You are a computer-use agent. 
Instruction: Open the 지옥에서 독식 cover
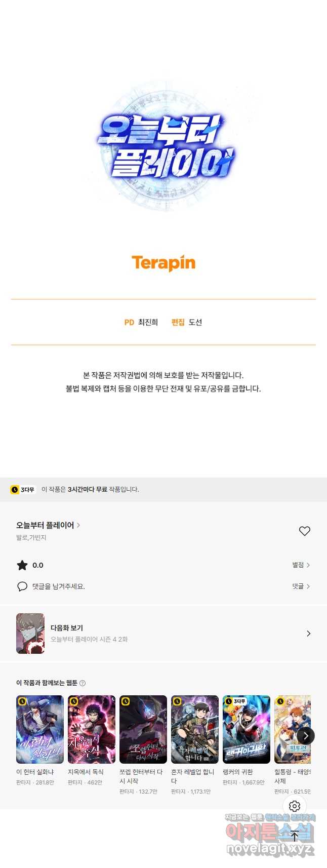[x=92, y=729]
